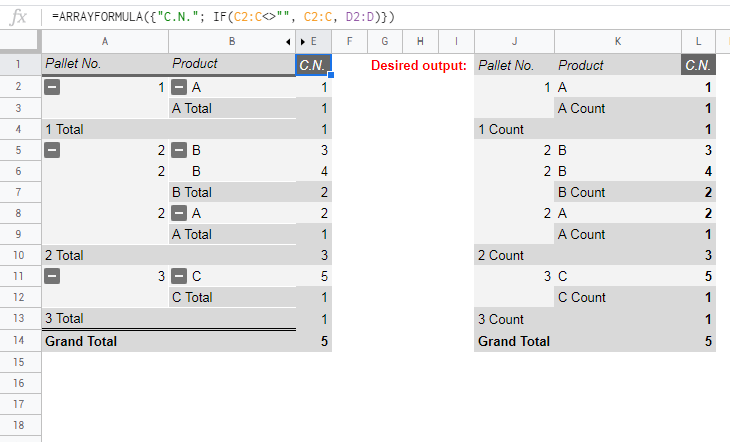Select row 18 header
730x442 pixels.
point(19,425)
